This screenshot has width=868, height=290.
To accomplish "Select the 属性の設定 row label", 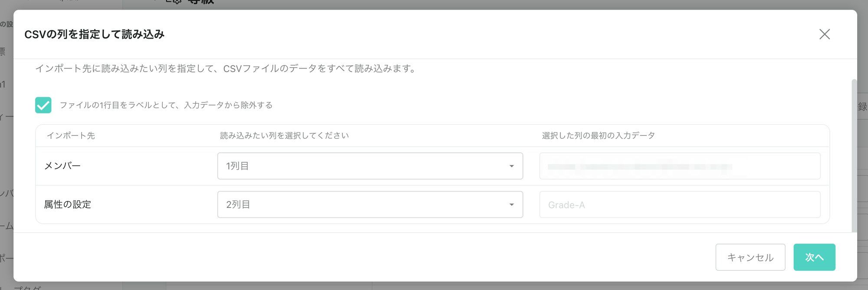I will pos(68,204).
